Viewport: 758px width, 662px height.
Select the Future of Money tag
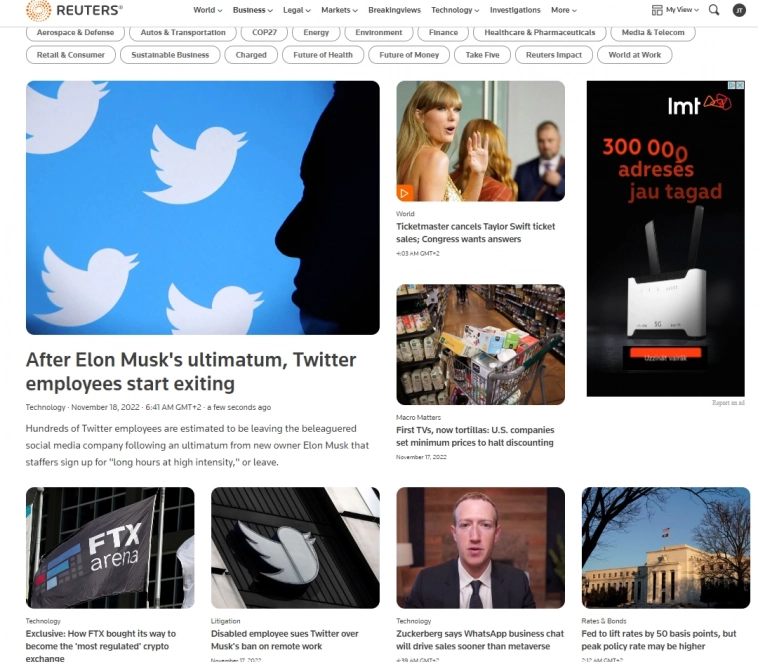point(409,55)
